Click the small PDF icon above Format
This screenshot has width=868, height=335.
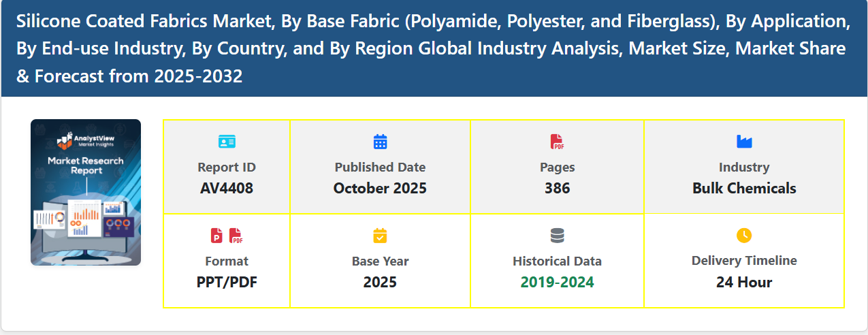(x=236, y=236)
